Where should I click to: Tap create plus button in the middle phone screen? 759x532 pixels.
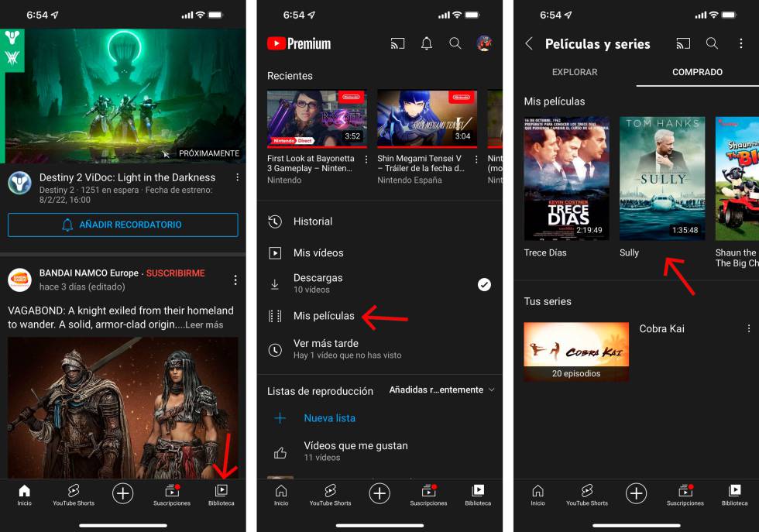click(379, 493)
